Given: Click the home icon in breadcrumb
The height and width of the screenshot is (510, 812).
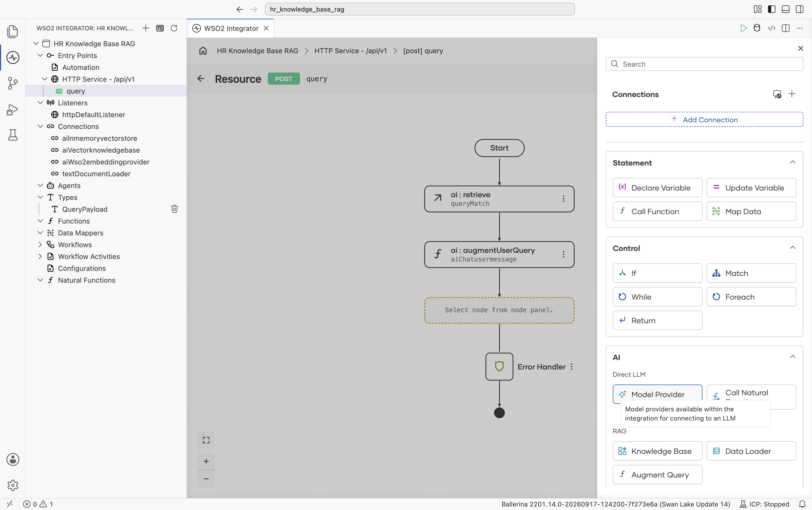Looking at the screenshot, I should click(x=203, y=51).
